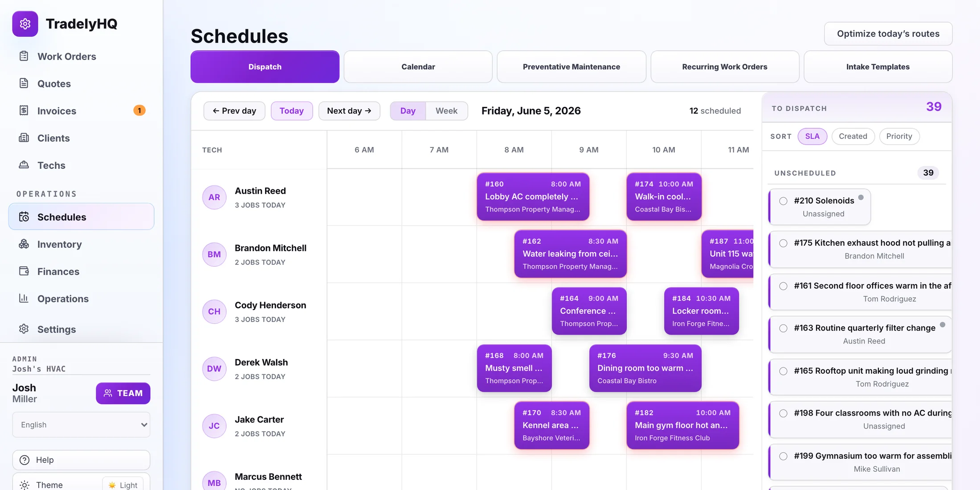Toggle the Light theme switch
Viewport: 980px width, 490px height.
[123, 485]
